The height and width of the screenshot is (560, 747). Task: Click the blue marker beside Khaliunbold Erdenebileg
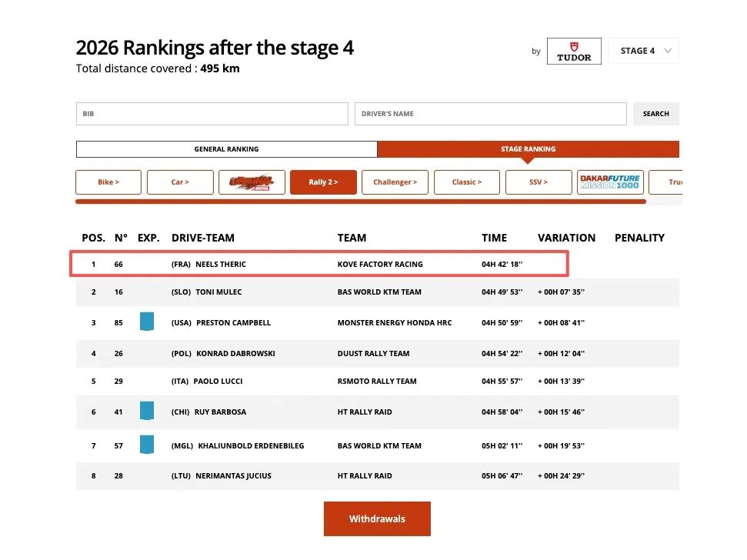click(x=146, y=445)
